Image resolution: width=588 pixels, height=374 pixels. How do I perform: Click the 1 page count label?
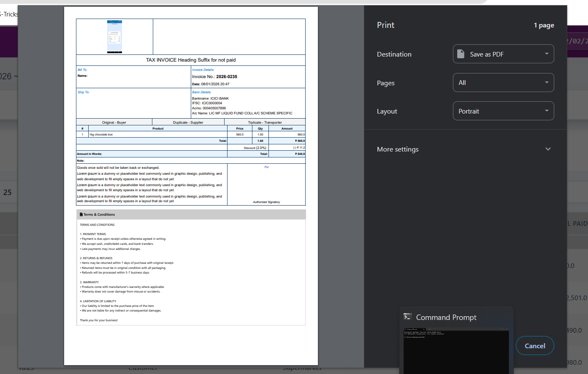544,25
